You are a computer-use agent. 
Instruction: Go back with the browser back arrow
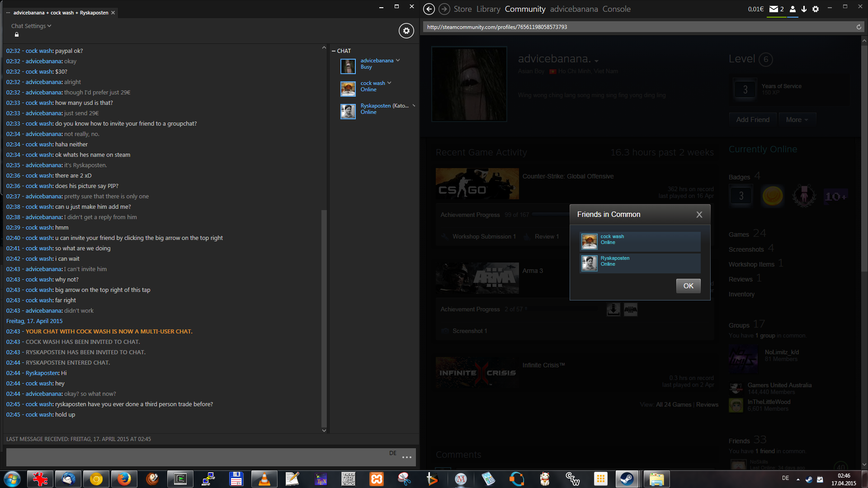tap(429, 9)
